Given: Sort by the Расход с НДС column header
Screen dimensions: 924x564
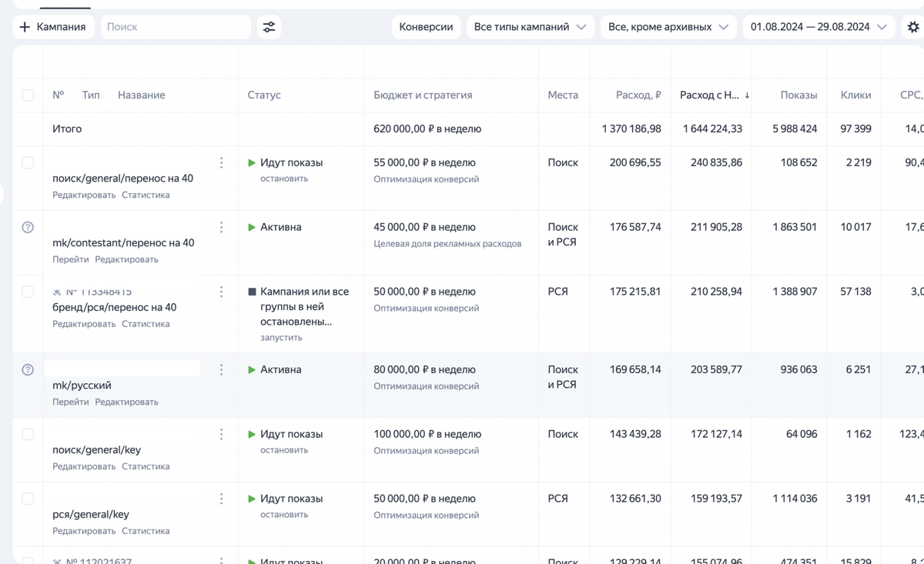Looking at the screenshot, I should 710,95.
